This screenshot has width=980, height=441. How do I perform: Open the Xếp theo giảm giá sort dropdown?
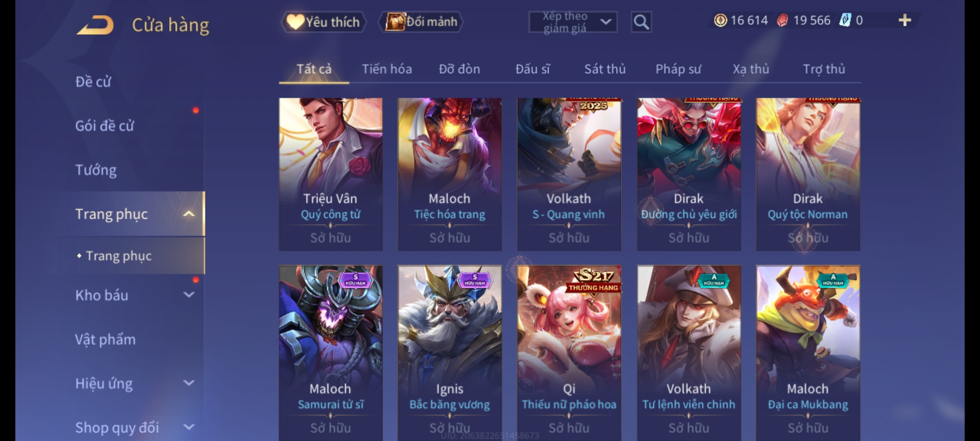[x=573, y=22]
